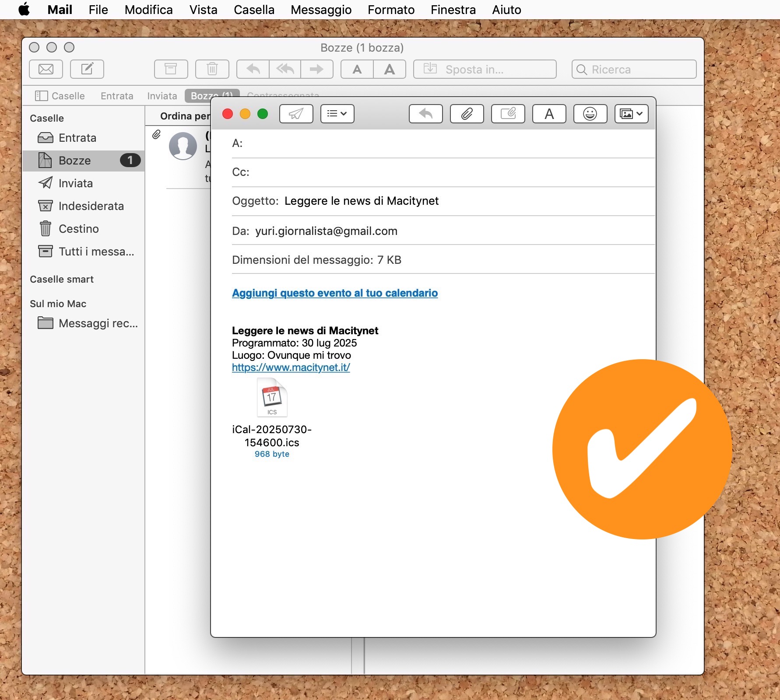Viewport: 780px width, 700px height.
Task: Open the Casella menu
Action: pyautogui.click(x=254, y=10)
